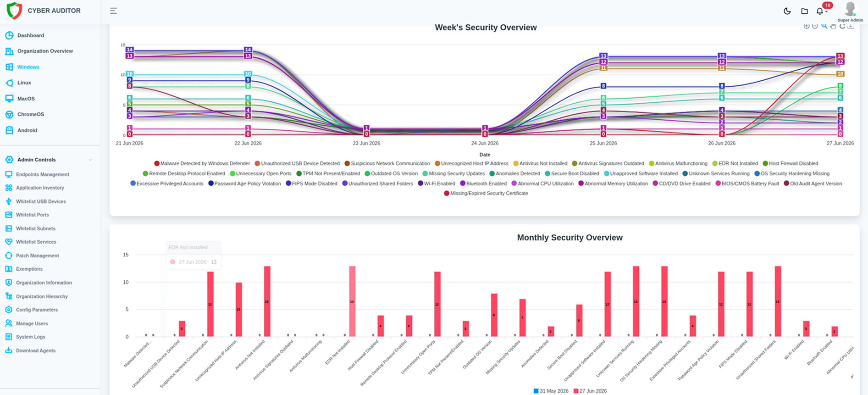868x395 pixels.
Task: Toggle the Malware Detected by Windows Defender series
Action: click(202, 163)
